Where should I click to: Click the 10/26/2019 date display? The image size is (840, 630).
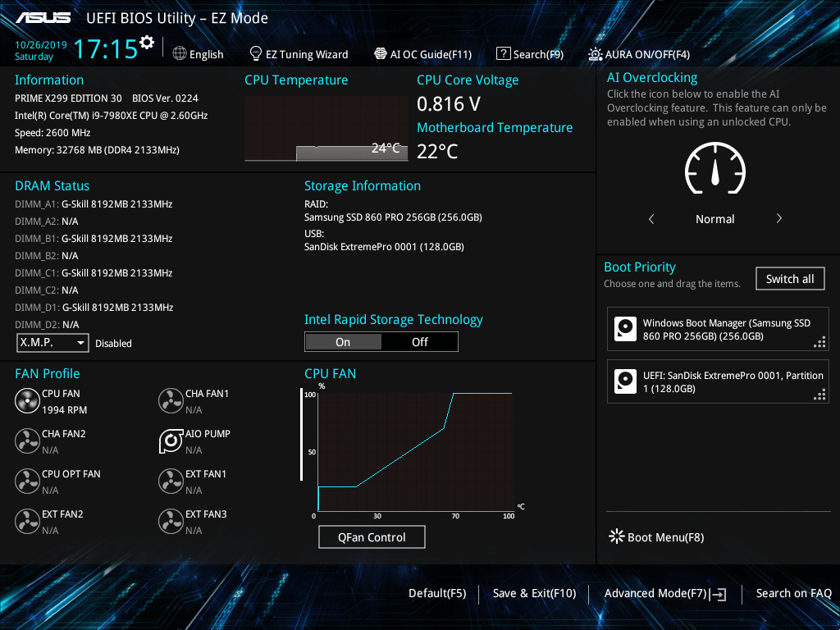click(41, 45)
